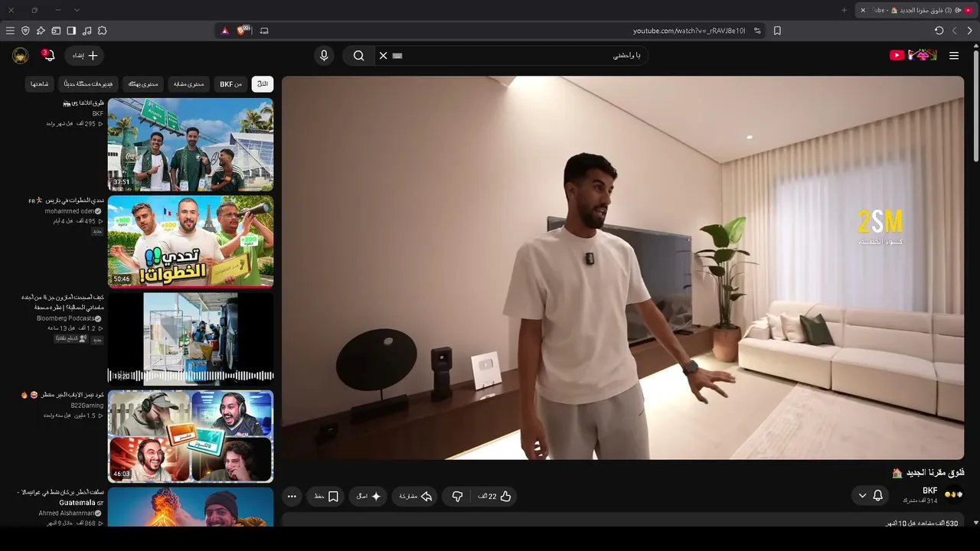Click the Brave Rewards triangle icon
Viewport: 980px width, 551px height.
coord(224,31)
